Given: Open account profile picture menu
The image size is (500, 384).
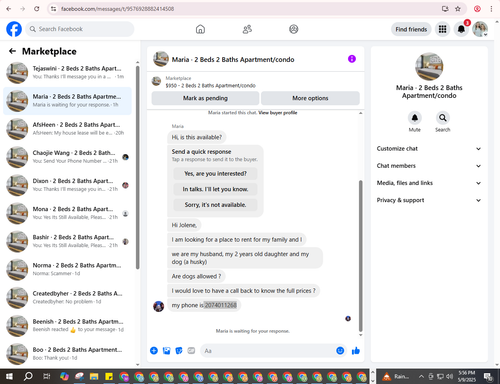Looking at the screenshot, I should pos(480,29).
